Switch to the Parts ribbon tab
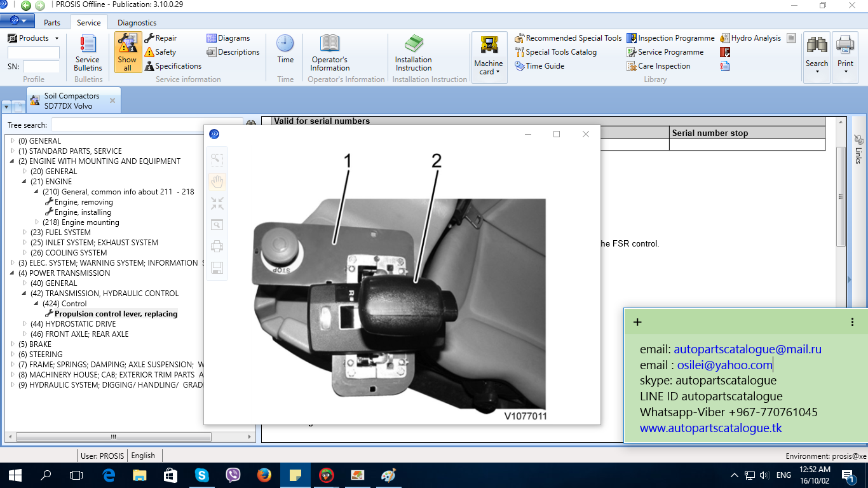This screenshot has width=868, height=488. (x=52, y=23)
